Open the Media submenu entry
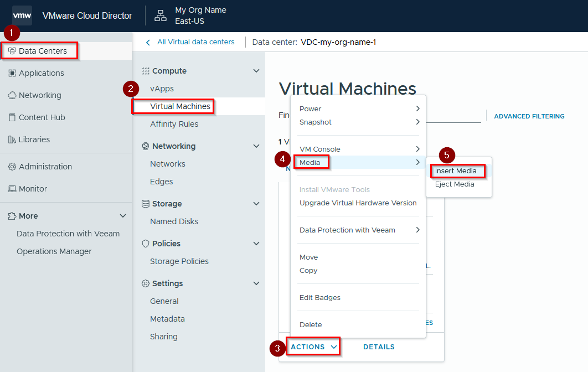Image resolution: width=588 pixels, height=372 pixels. [x=359, y=162]
